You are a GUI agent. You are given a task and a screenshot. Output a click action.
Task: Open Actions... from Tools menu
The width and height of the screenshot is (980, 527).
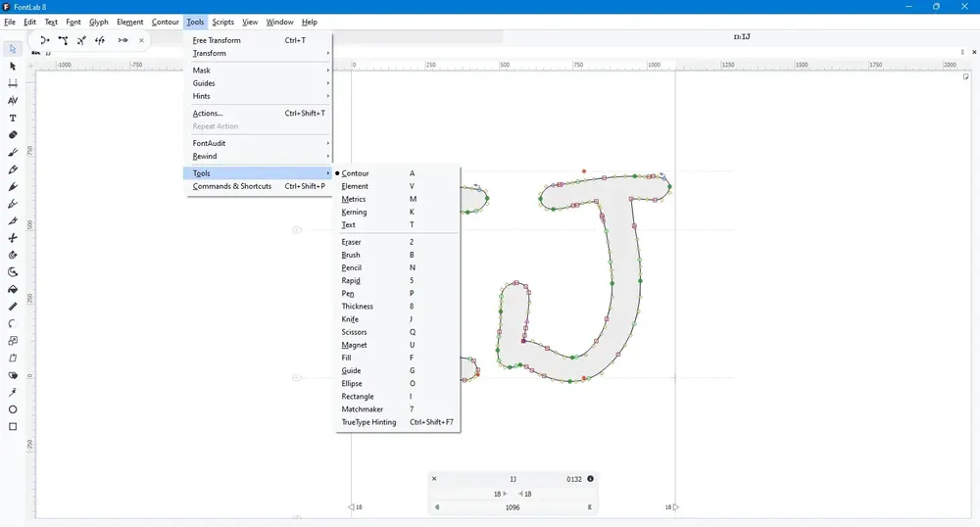pos(259,113)
